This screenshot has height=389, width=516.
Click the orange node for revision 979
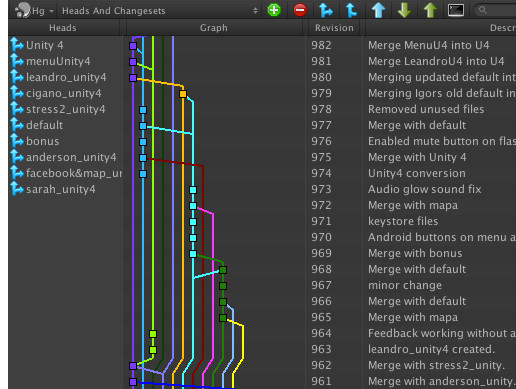tap(183, 94)
